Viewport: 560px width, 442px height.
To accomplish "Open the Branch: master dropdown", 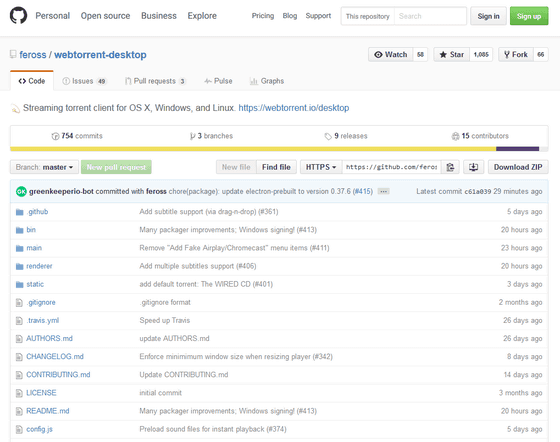I will (x=44, y=167).
